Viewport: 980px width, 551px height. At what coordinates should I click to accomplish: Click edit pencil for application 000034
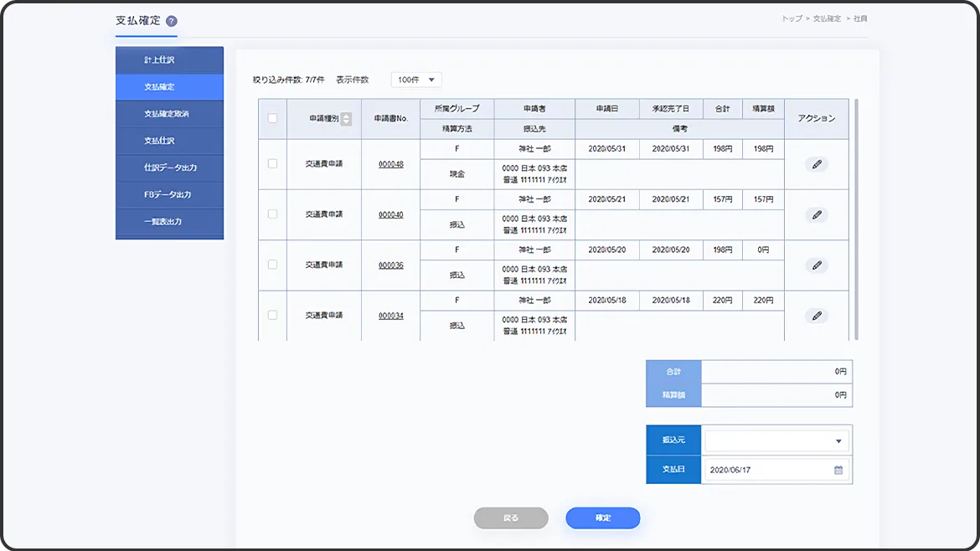[x=816, y=316]
